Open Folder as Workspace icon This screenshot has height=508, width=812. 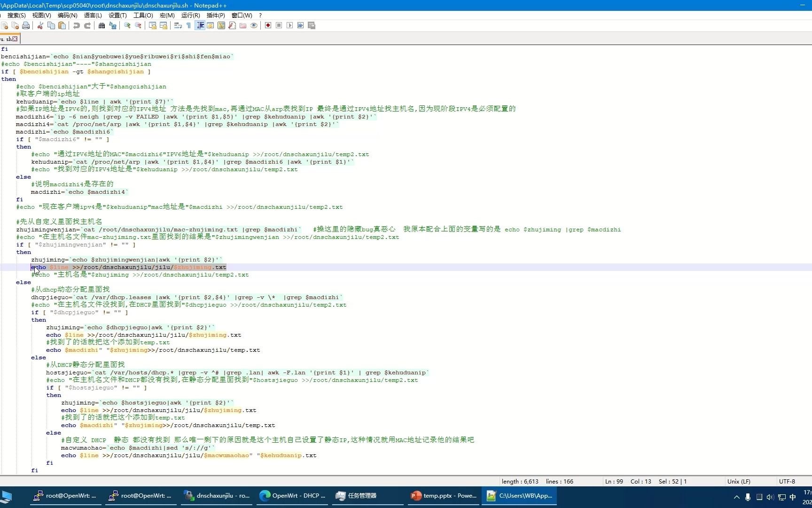(x=243, y=25)
